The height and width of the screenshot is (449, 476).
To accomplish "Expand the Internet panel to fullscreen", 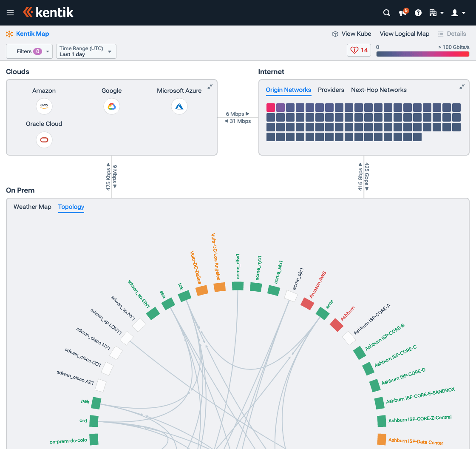I will tap(462, 86).
